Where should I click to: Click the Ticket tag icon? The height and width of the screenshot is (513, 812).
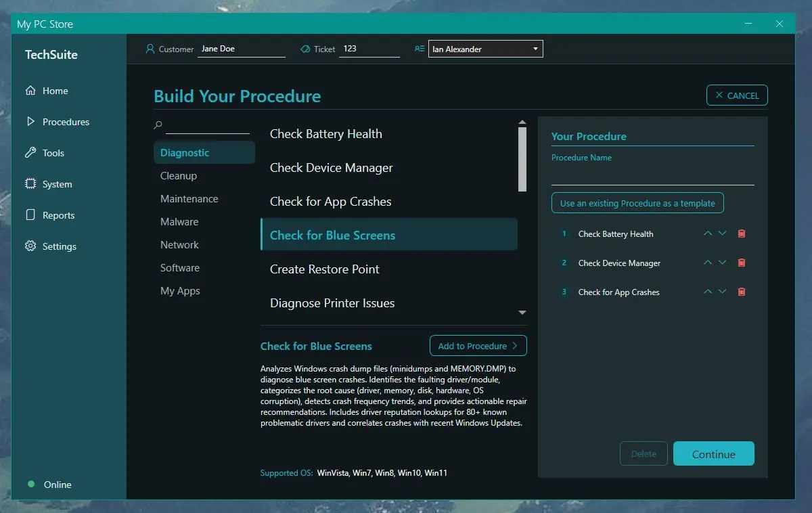[x=305, y=49]
